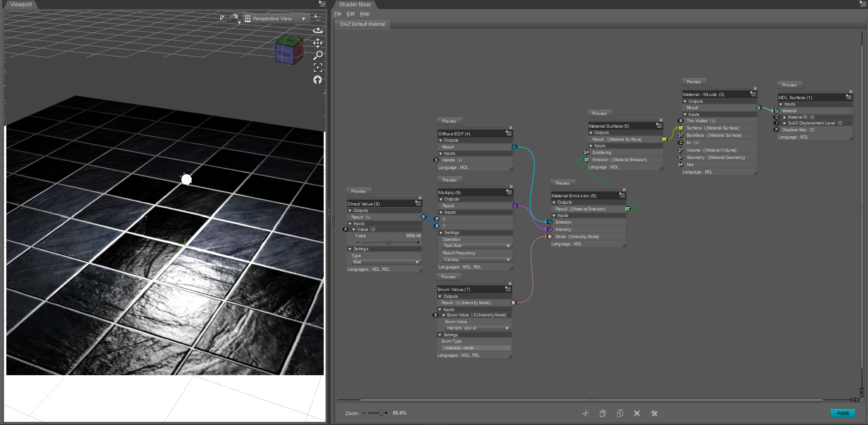This screenshot has width=868, height=425.
Task: Toggle Preview on the MDL Surface node
Action: click(789, 85)
